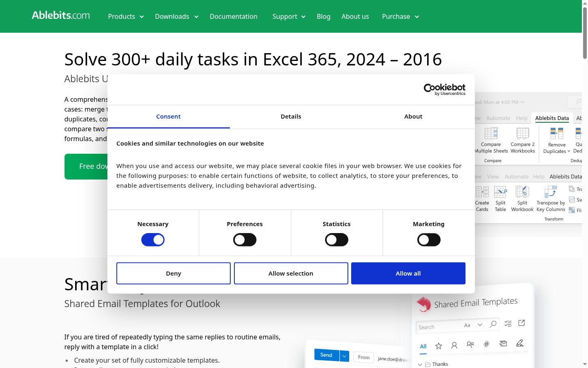Select the star favorites icon
The height and width of the screenshot is (368, 588).
[439, 346]
